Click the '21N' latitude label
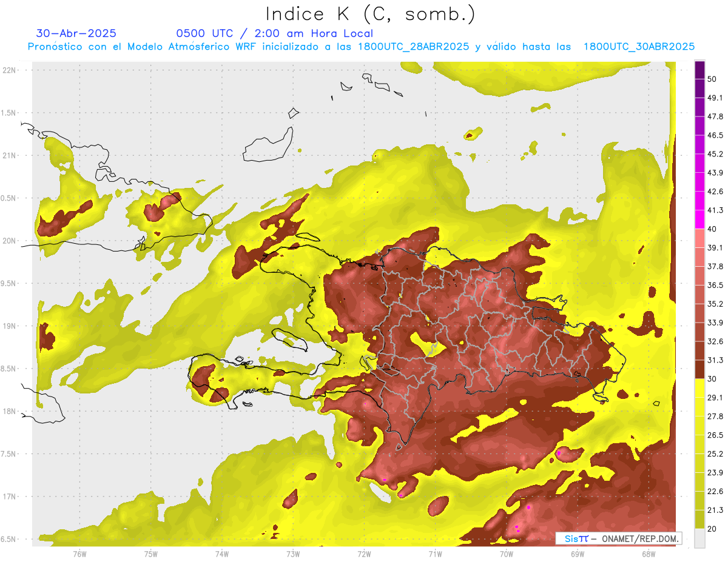The height and width of the screenshot is (562, 728). point(10,156)
